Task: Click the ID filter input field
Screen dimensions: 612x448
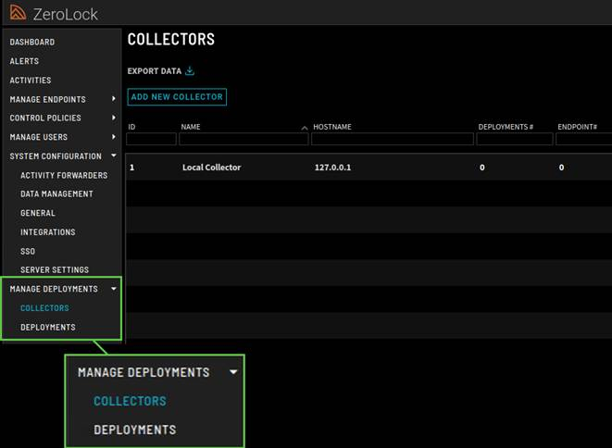Action: click(151, 139)
